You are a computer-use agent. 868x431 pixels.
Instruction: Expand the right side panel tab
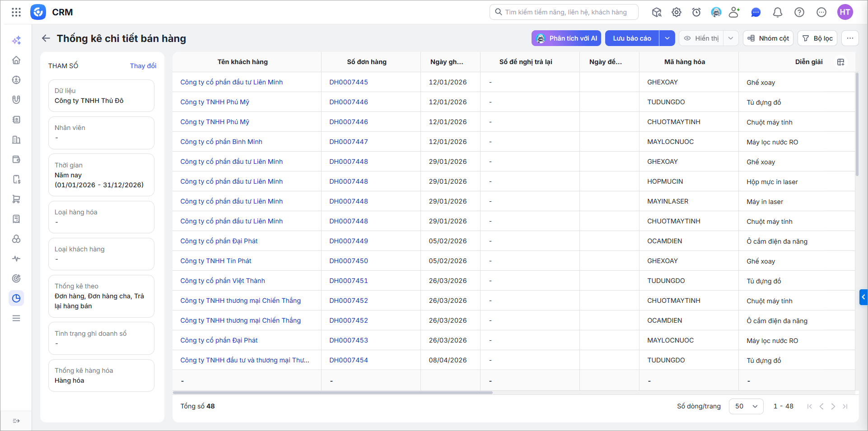(863, 297)
